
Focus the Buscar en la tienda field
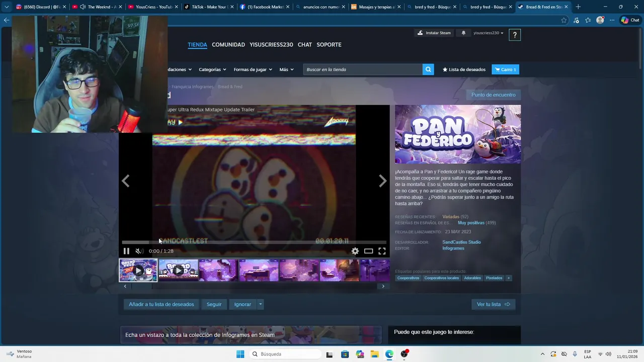363,69
